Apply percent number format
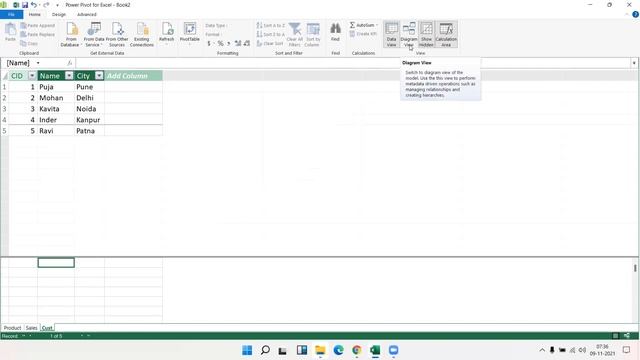 tap(220, 43)
